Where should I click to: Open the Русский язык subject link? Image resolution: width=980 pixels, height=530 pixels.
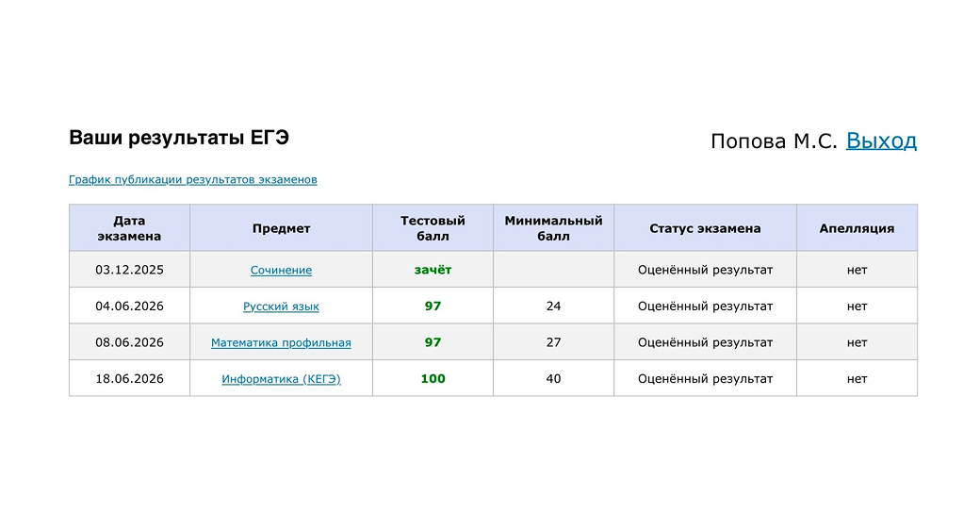click(x=281, y=306)
